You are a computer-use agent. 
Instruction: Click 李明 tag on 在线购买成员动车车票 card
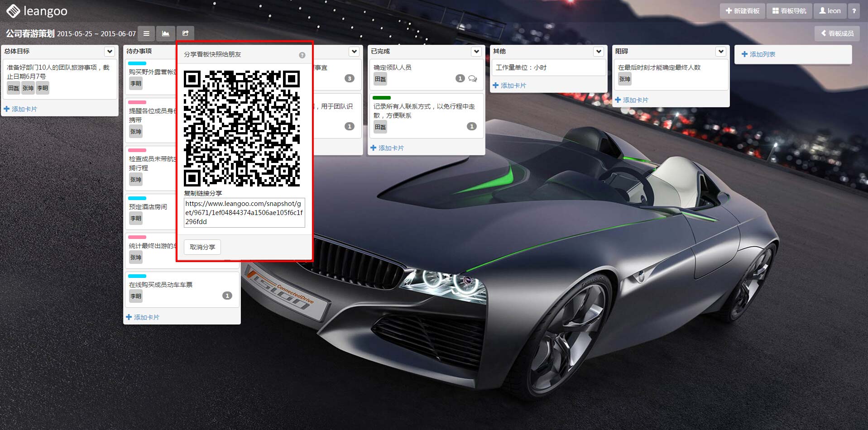(x=136, y=296)
